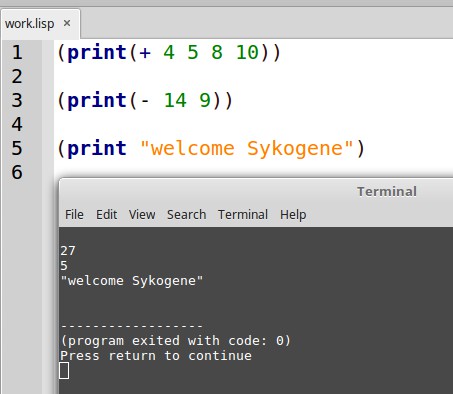Click line number 2 in editor margin
Viewport: 453px width, 394px height.
17,76
